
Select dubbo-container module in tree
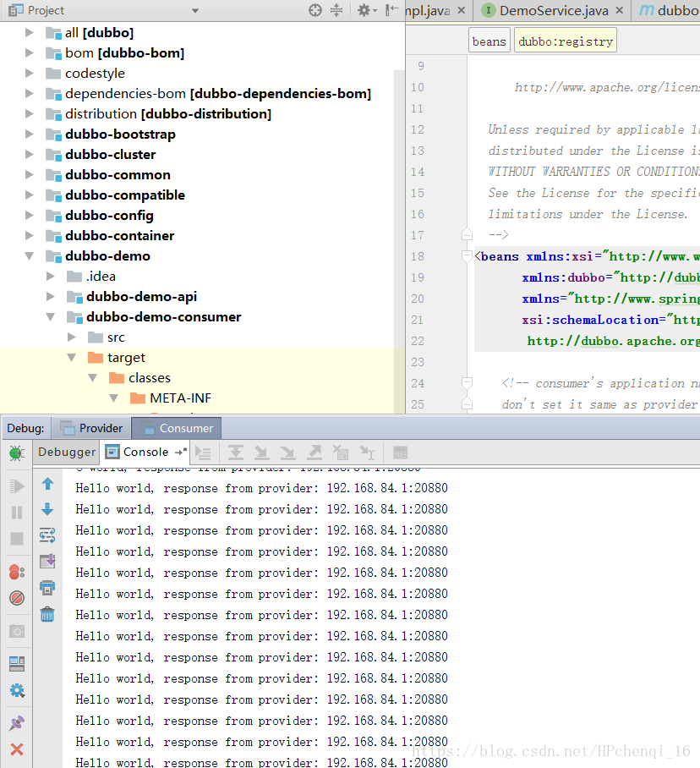[119, 236]
